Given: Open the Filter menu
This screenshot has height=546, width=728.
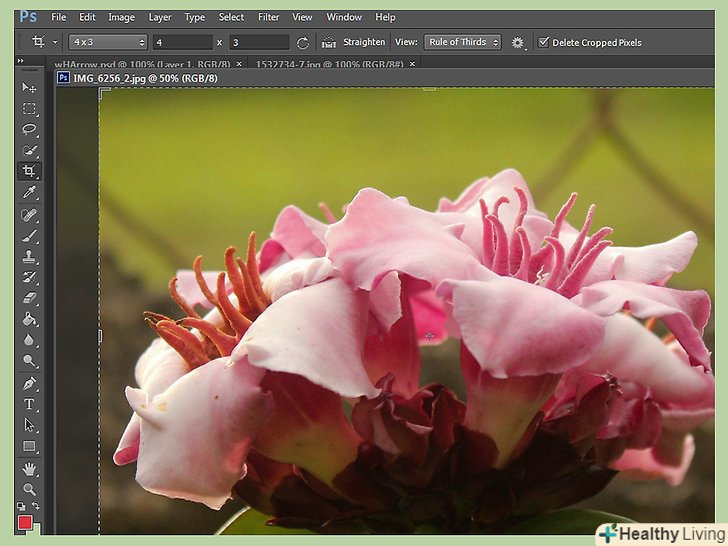Looking at the screenshot, I should [x=268, y=17].
